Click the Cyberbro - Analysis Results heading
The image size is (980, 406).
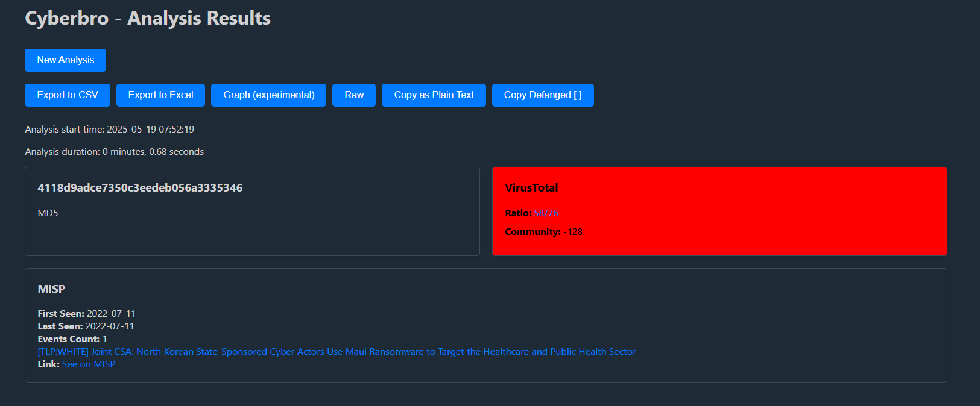pyautogui.click(x=148, y=18)
